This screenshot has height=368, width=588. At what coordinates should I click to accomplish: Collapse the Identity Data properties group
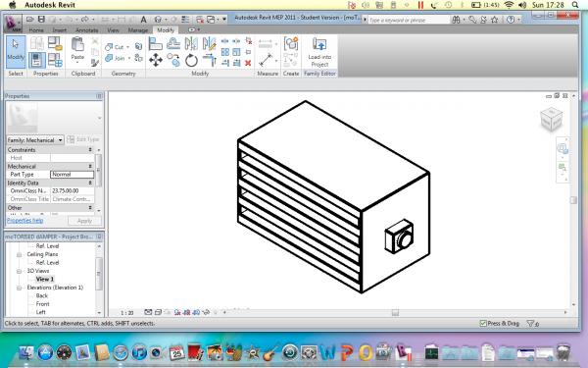click(90, 183)
